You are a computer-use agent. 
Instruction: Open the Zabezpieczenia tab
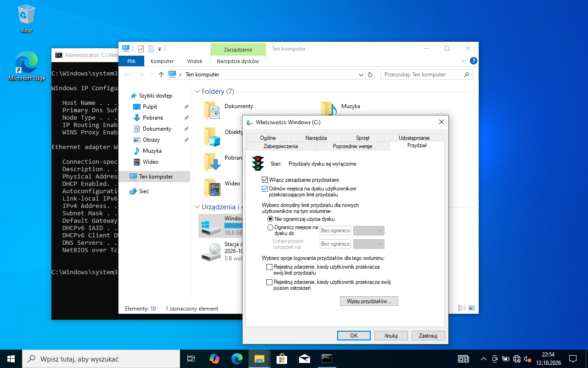click(281, 146)
